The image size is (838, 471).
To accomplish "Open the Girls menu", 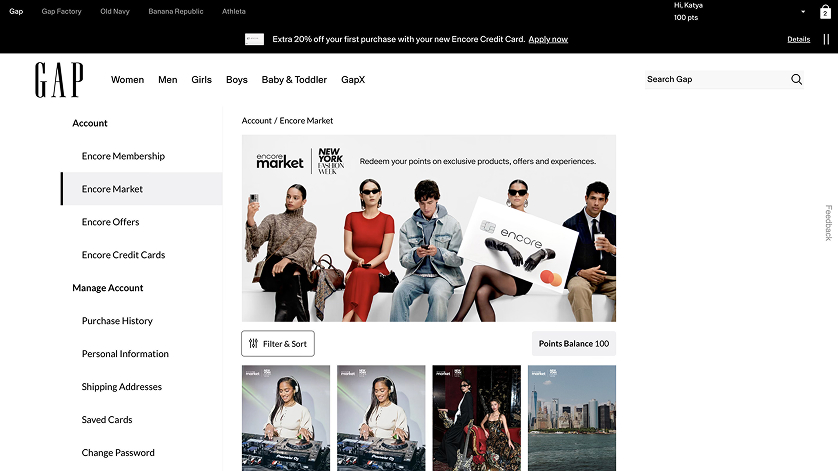I will point(201,80).
